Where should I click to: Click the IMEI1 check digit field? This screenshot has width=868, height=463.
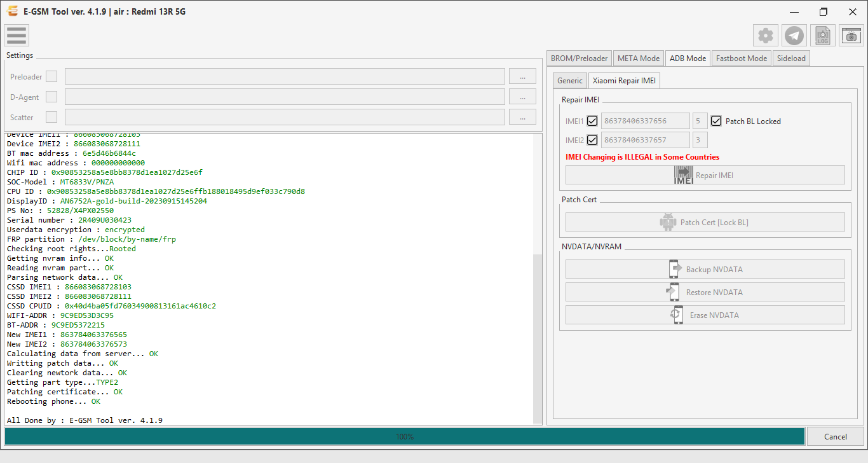[x=700, y=121]
